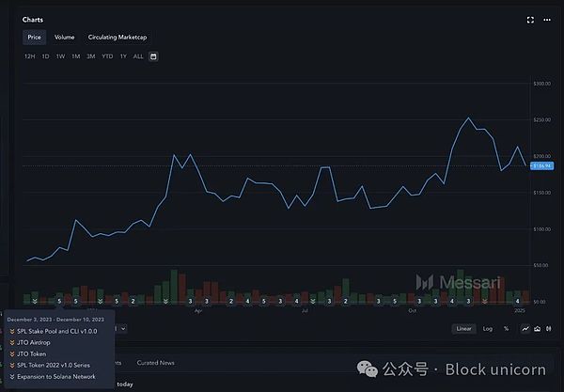Image resolution: width=564 pixels, height=392 pixels.
Task: Open the calendar date range picker
Action: [153, 56]
